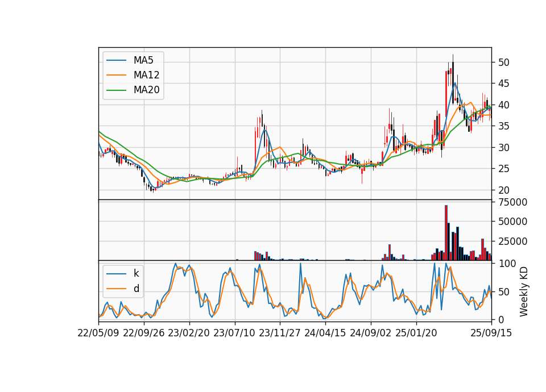The height and width of the screenshot is (392, 546).
Task: Click the green MA20 line sample in legend
Action: click(x=116, y=90)
